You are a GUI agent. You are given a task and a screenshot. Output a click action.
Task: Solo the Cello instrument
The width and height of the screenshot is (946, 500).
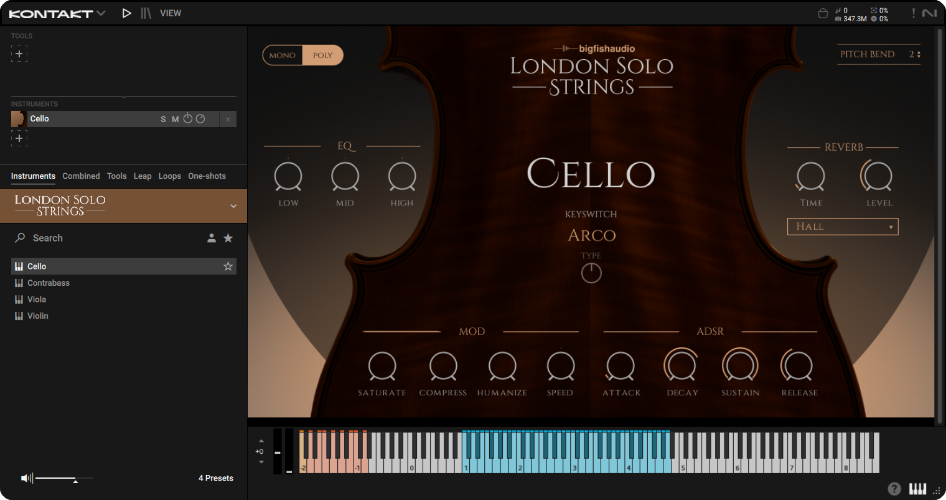point(163,119)
